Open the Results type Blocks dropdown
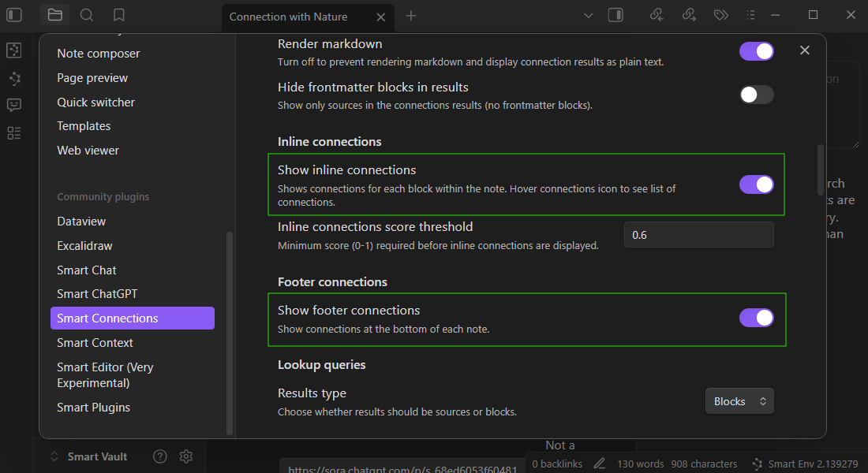This screenshot has width=868, height=473. click(739, 401)
